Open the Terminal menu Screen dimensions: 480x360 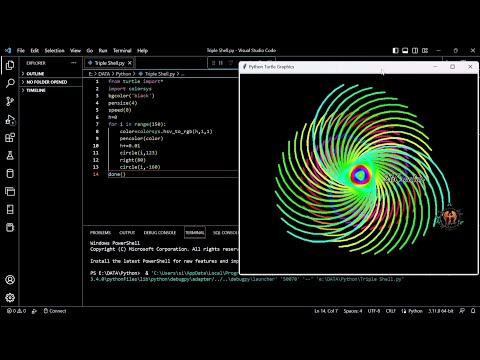[x=122, y=50]
